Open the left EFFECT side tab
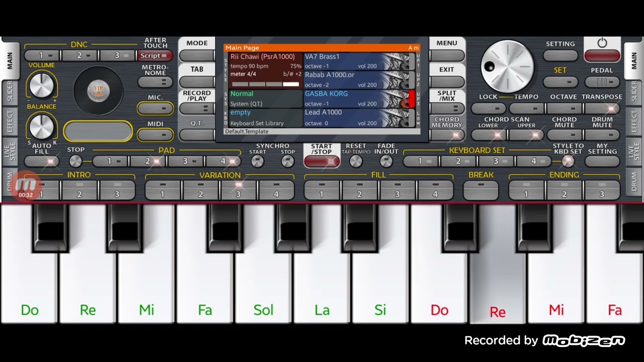Viewport: 644px width, 362px height. 10,122
